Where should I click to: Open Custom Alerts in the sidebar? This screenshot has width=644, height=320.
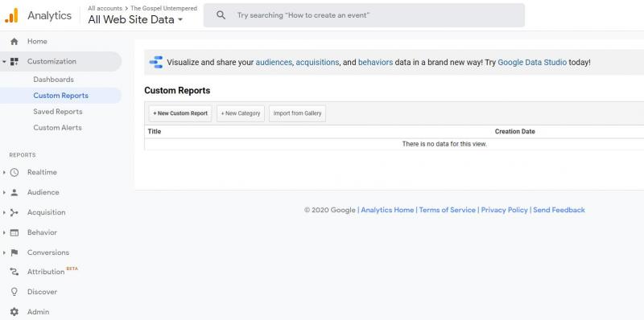coord(57,128)
